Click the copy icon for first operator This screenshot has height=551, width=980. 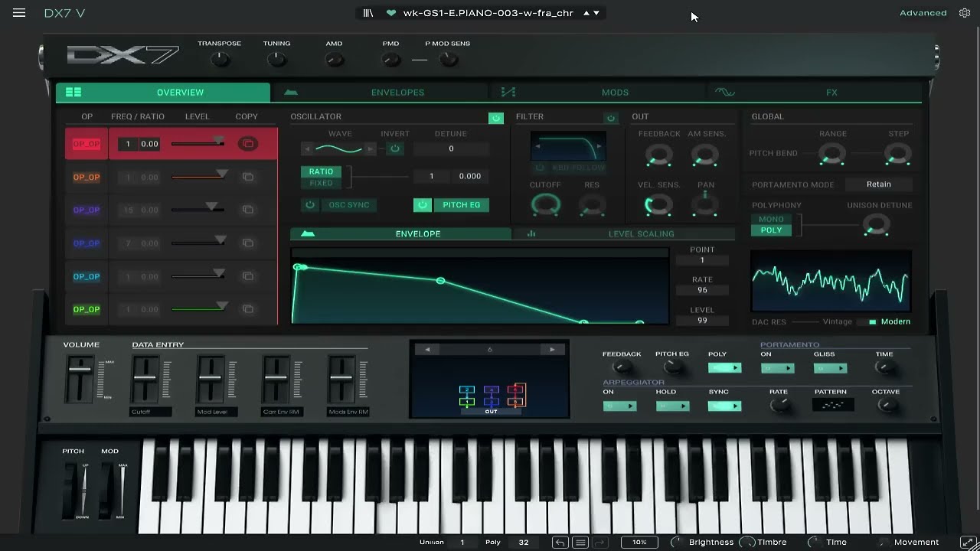(247, 144)
